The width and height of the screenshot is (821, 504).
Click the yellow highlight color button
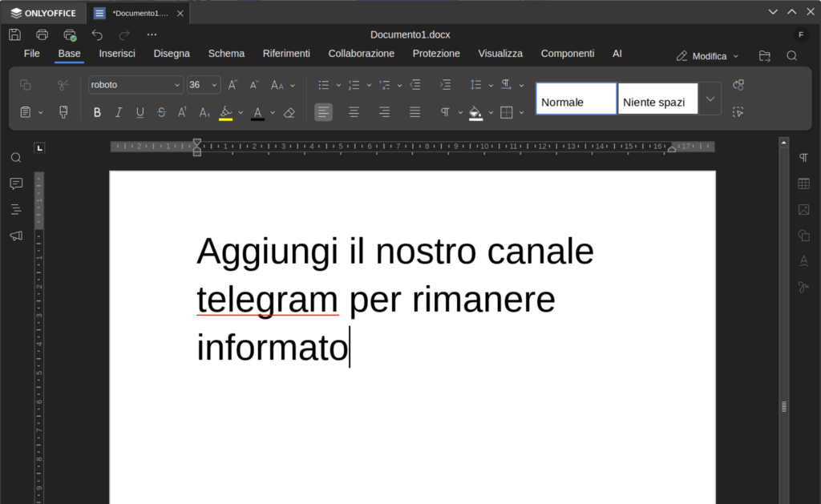pyautogui.click(x=225, y=112)
